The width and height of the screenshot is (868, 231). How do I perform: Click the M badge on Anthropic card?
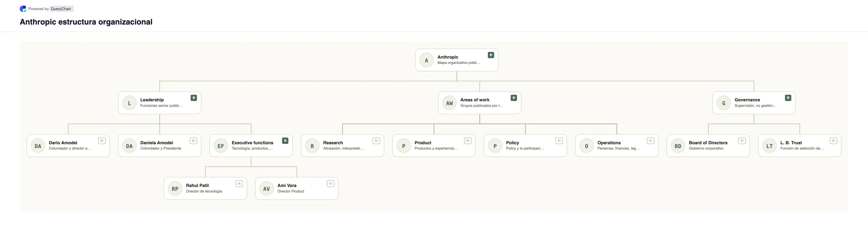(491, 55)
